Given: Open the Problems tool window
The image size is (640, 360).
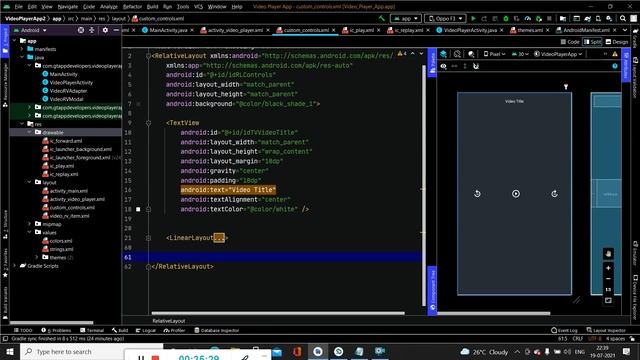Looking at the screenshot, I should click(x=56, y=330).
